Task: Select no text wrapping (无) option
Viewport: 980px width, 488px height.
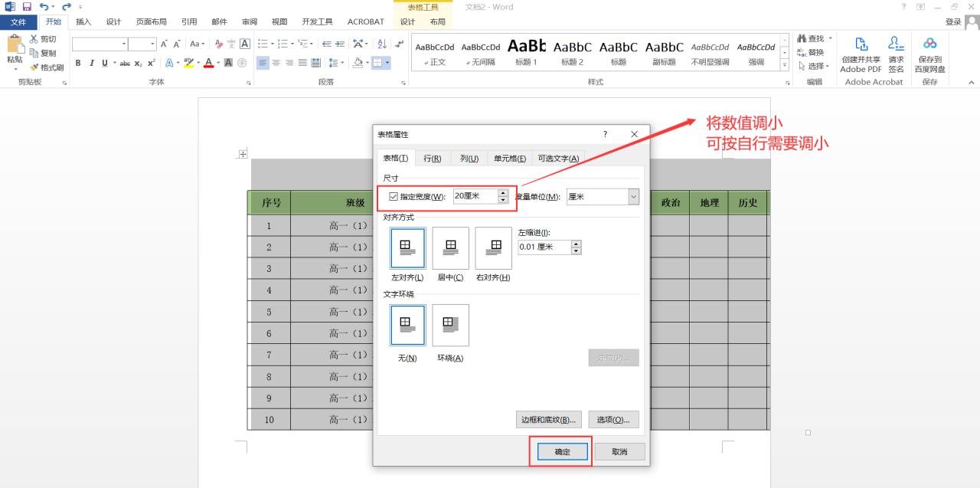Action: 407,325
